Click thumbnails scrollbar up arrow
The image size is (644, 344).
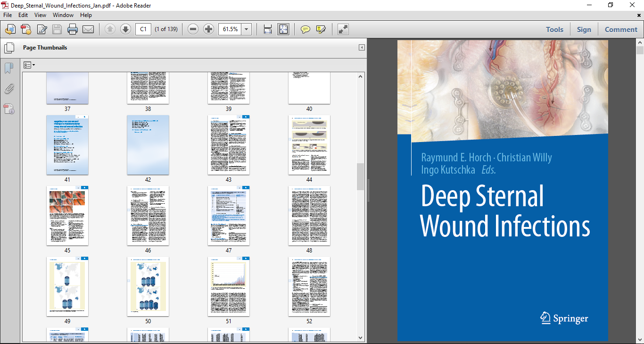pos(361,76)
